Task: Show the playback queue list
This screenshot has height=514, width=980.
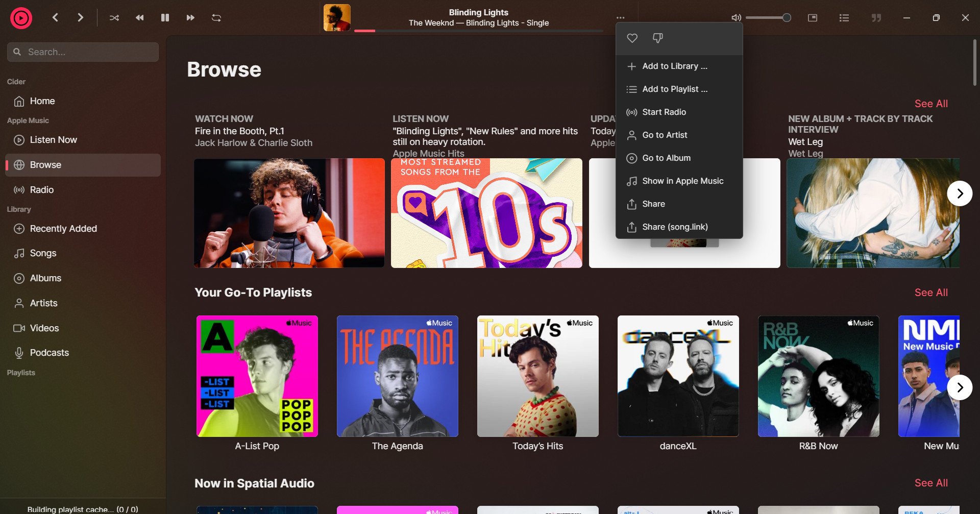Action: 844,18
